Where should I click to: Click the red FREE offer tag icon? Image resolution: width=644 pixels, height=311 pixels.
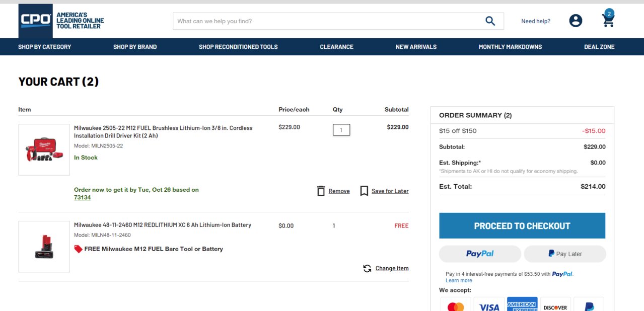pos(78,249)
